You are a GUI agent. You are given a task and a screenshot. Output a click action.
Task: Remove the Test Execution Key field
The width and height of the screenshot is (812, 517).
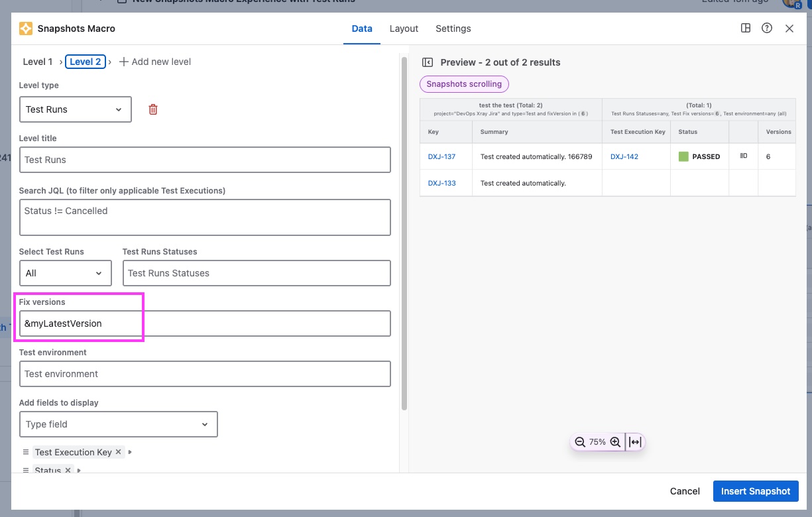click(119, 451)
